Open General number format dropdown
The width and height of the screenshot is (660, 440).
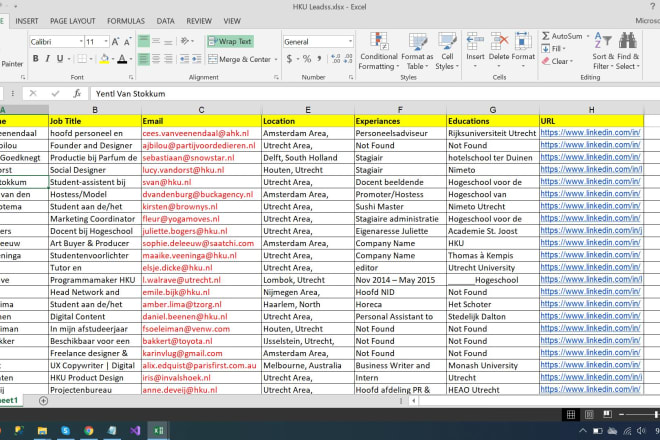(350, 41)
